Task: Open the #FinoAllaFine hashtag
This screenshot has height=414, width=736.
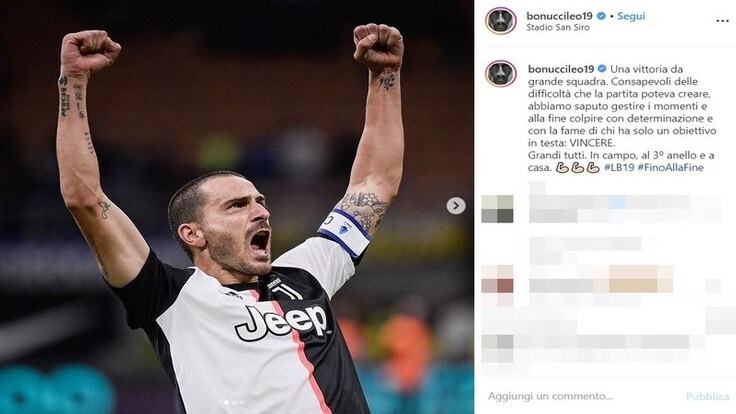Action: [x=670, y=168]
